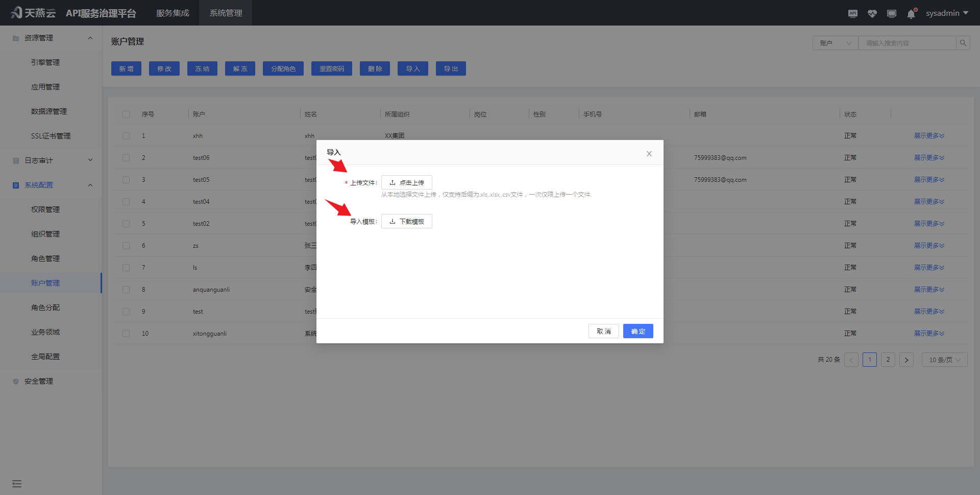This screenshot has height=495, width=980.
Task: Open the API documentation icon in top bar
Action: [852, 13]
